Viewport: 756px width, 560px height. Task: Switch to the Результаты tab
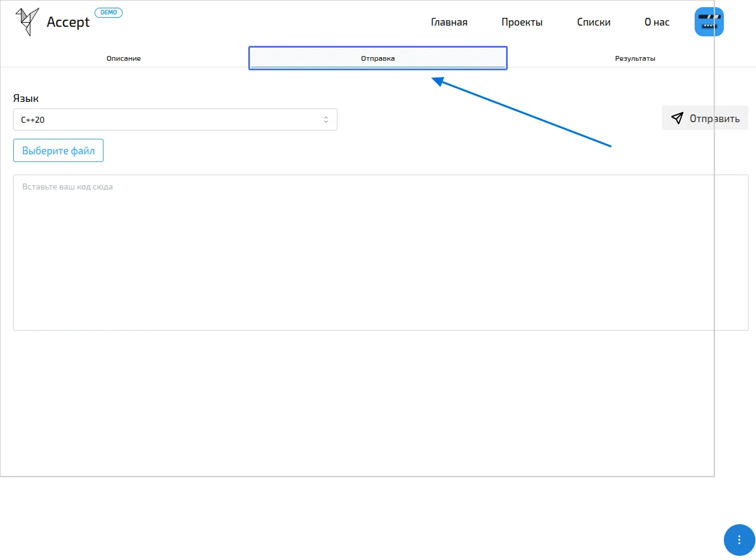point(635,58)
